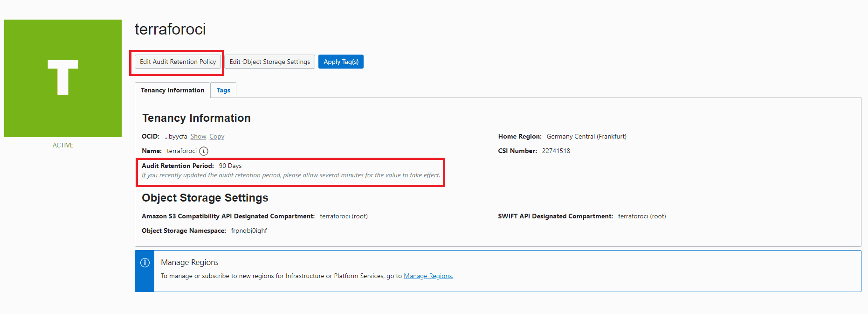Viewport: 868px width, 314px height.
Task: Show the full OCID value
Action: pyautogui.click(x=198, y=137)
